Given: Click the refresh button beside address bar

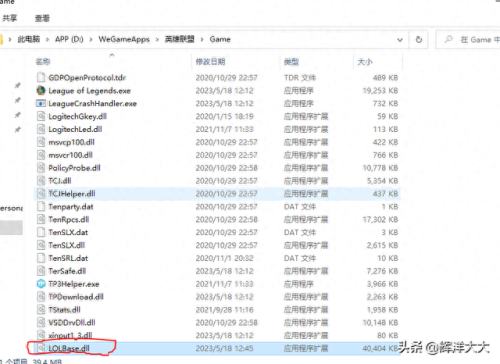Looking at the screenshot, I should point(419,39).
